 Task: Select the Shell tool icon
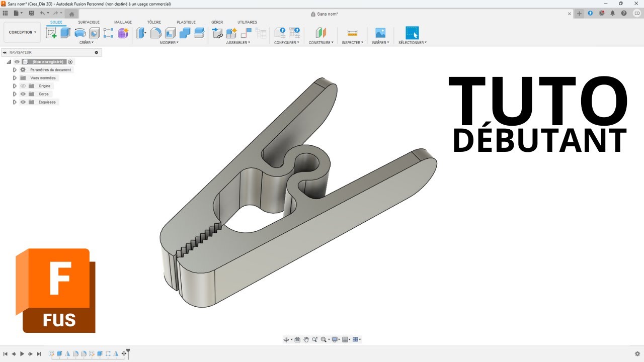(171, 33)
